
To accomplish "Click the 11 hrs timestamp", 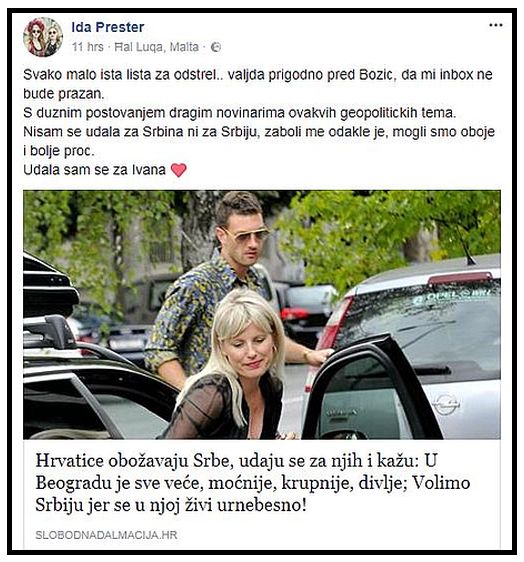I will tap(87, 47).
